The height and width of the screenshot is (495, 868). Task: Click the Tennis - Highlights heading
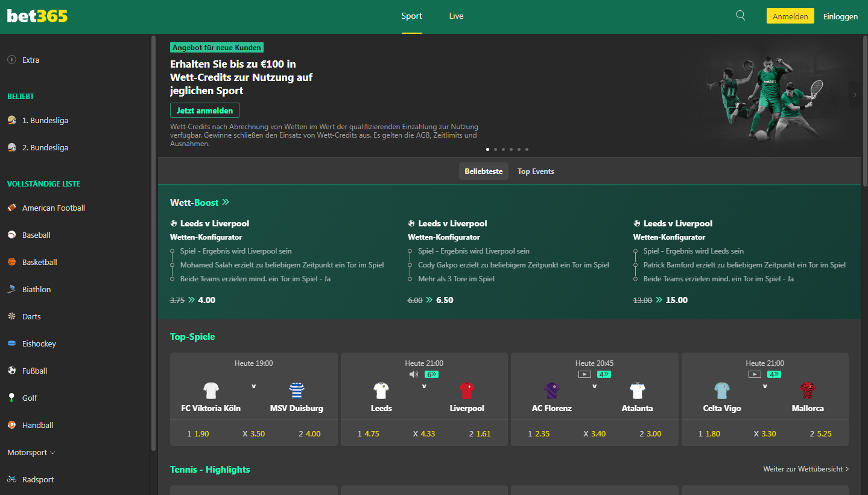tap(210, 469)
